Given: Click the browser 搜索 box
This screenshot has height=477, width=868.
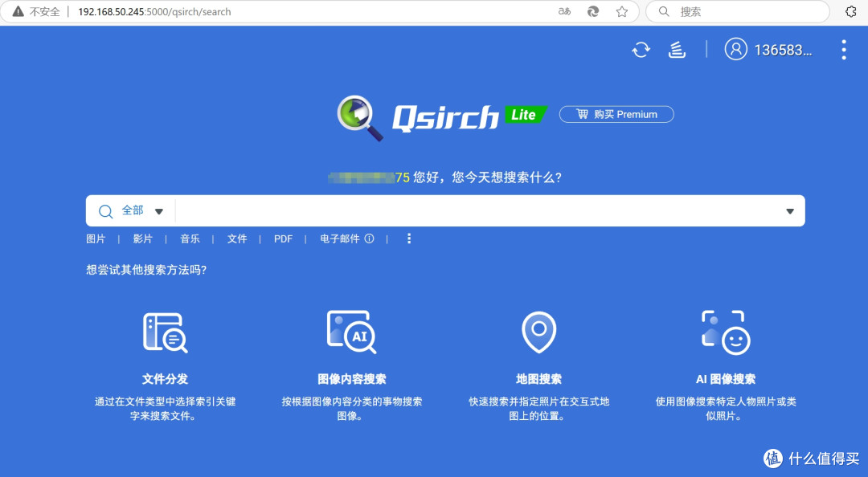Looking at the screenshot, I should (x=737, y=11).
